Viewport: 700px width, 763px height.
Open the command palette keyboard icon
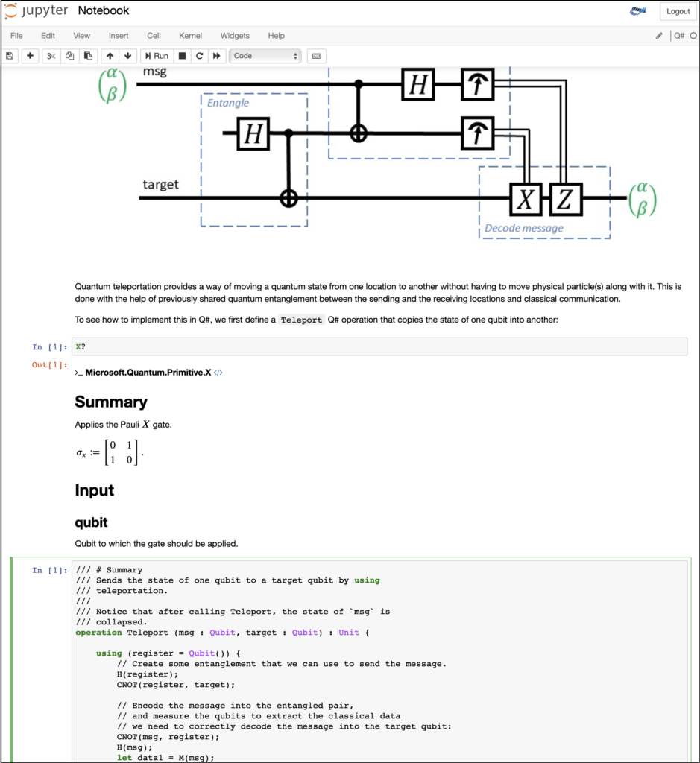click(316, 56)
